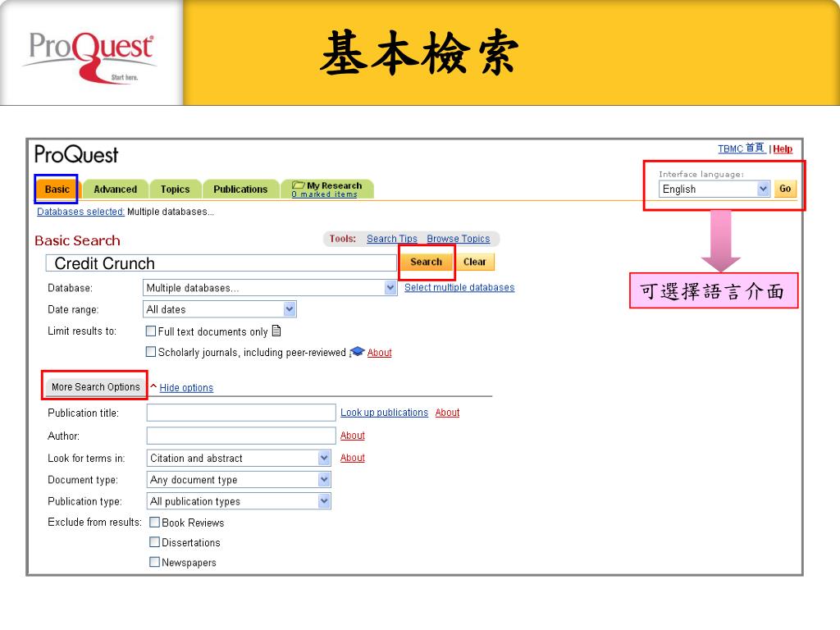Click the More Search Options button
Screen dimensions: 840x630
(x=95, y=387)
